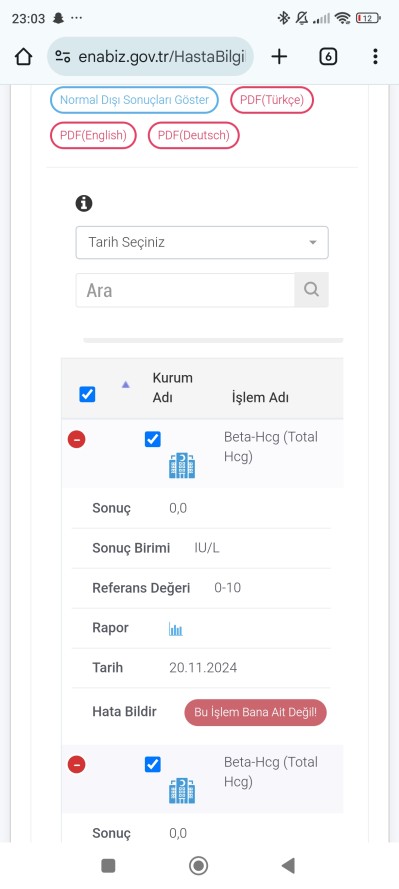Click the horizontal scrollbar above the table
This screenshot has height=889, width=399.
[x=213, y=340]
